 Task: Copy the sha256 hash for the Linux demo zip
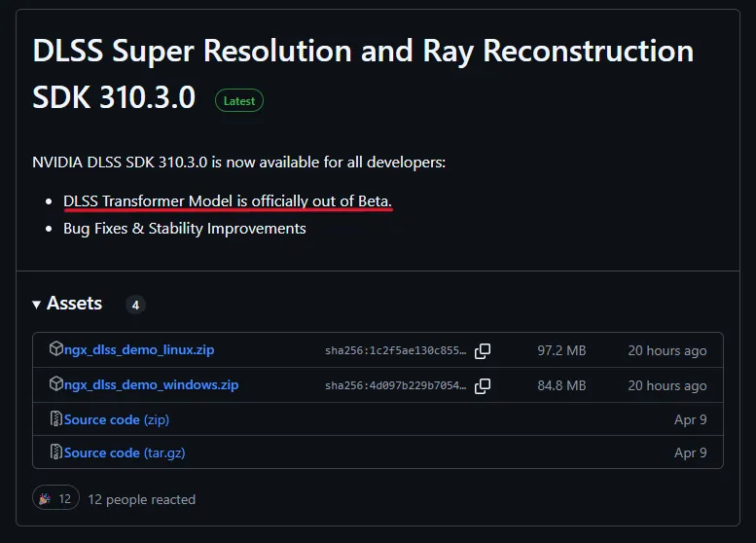point(483,350)
